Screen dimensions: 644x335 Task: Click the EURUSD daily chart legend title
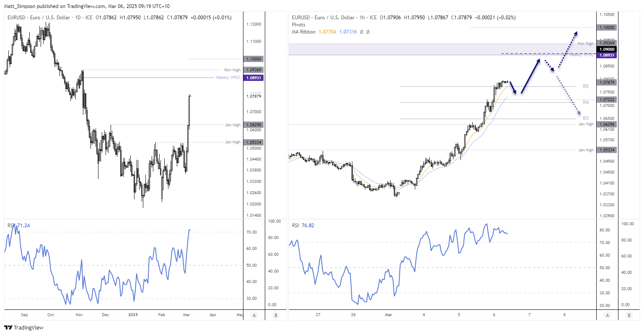[x=17, y=18]
